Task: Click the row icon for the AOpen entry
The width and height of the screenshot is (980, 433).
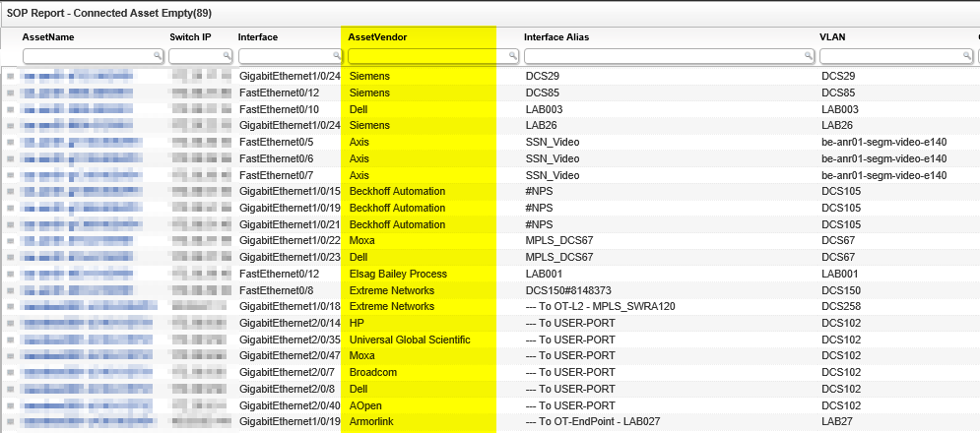Action: pyautogui.click(x=11, y=405)
